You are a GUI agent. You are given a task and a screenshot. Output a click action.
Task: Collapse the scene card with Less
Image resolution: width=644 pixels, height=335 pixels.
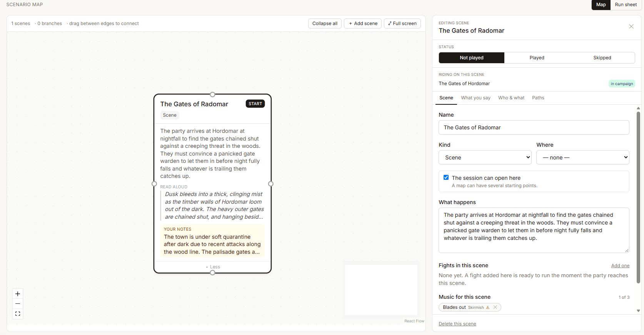(x=213, y=267)
